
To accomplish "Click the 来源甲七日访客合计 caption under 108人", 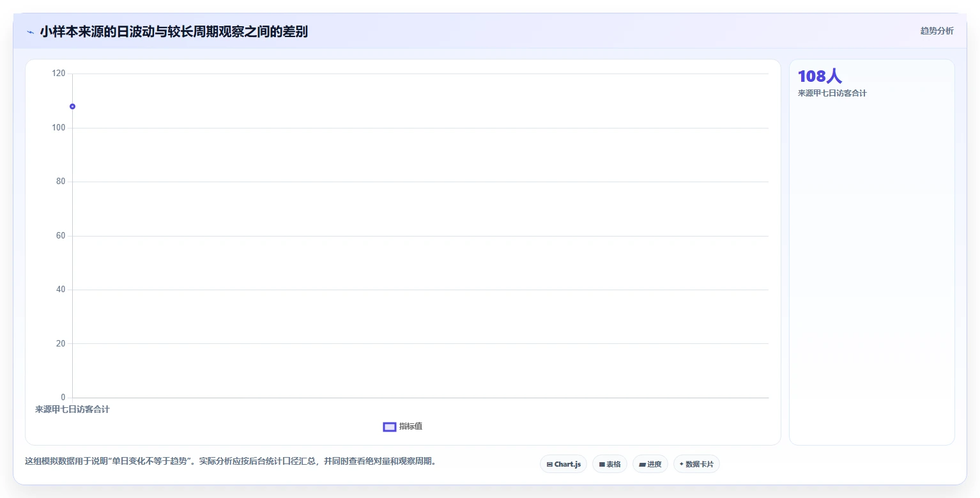I will point(832,93).
